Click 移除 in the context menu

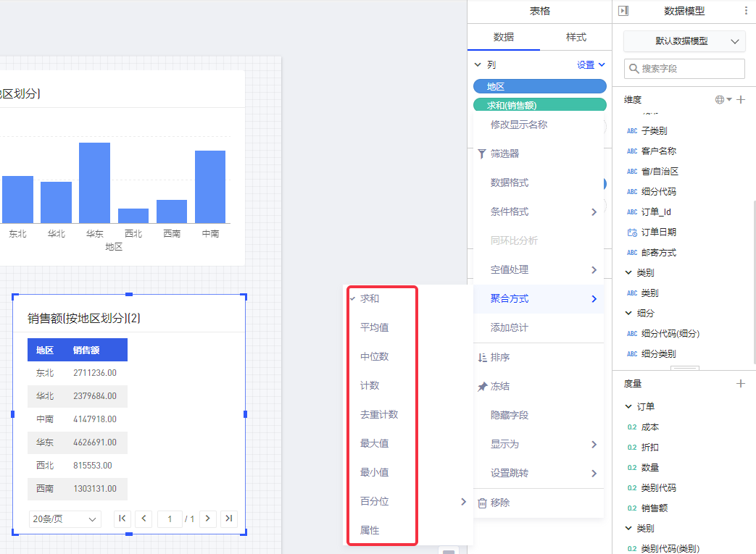(x=500, y=503)
